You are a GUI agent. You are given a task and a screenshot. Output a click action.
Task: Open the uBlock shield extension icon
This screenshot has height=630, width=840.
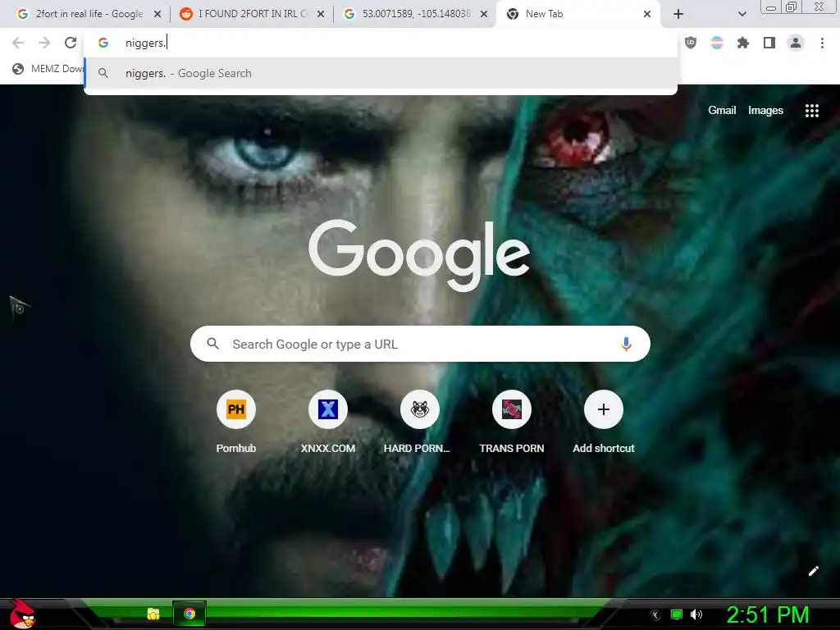(691, 43)
